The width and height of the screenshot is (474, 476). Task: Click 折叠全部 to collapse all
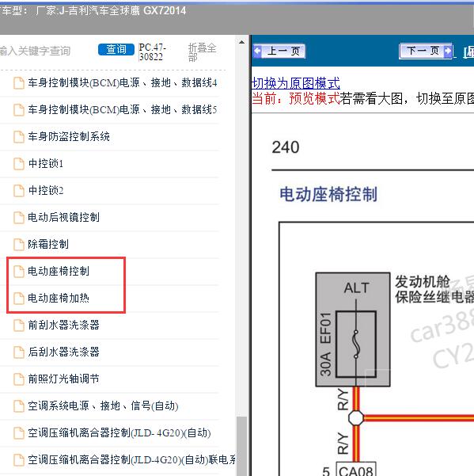(x=202, y=52)
